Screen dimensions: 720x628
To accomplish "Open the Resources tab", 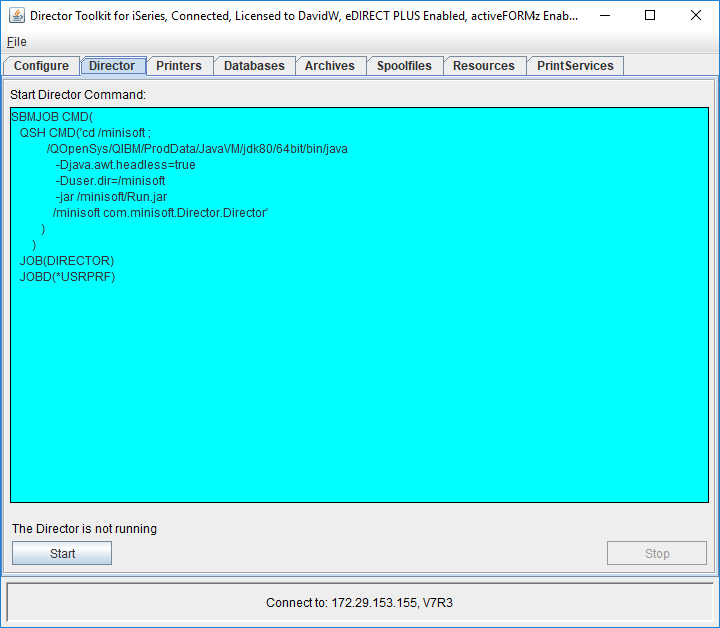I will pyautogui.click(x=483, y=66).
